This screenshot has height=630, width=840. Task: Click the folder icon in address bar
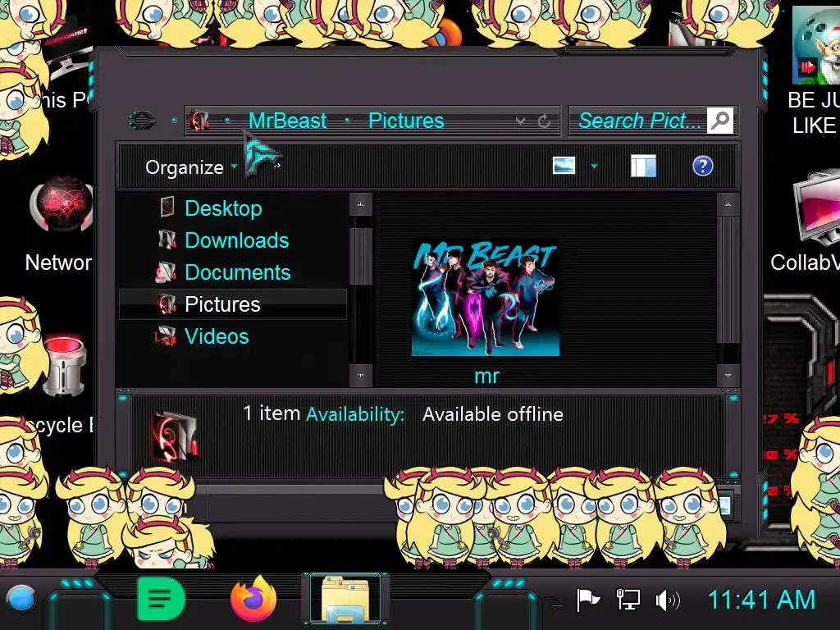click(x=199, y=121)
